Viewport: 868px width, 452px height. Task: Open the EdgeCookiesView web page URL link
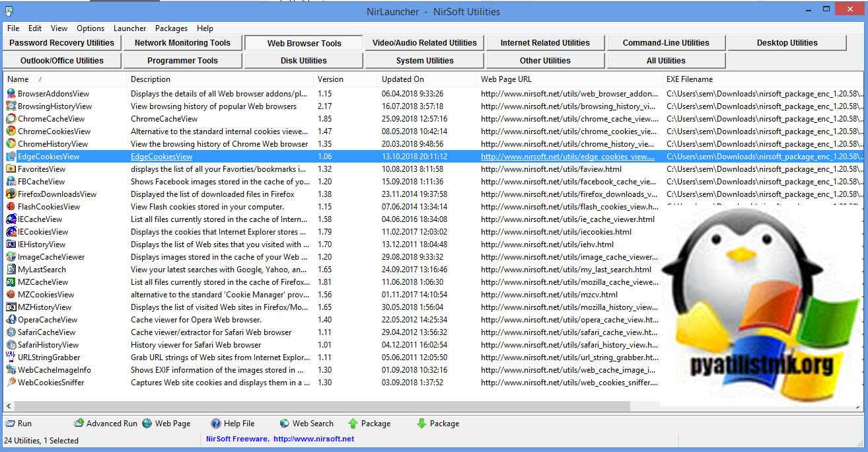(567, 157)
